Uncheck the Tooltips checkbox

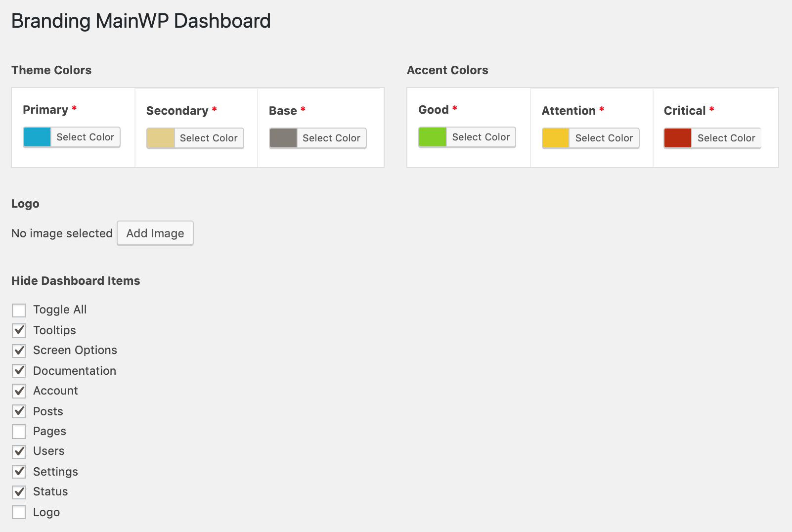pos(19,330)
